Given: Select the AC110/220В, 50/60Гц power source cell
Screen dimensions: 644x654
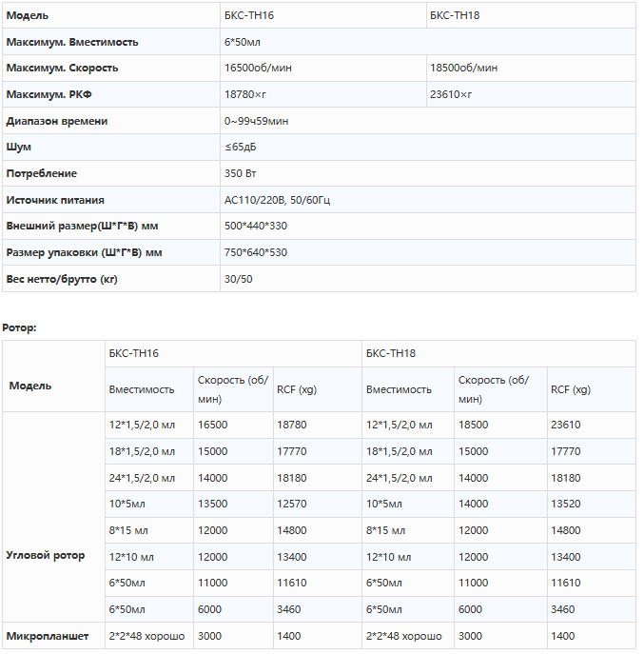Looking at the screenshot, I should tap(277, 200).
